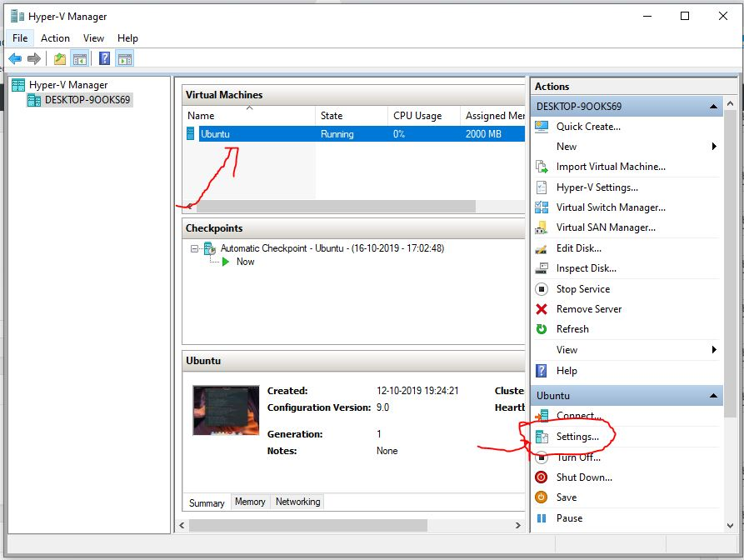Click the Automatic Checkpoint icon

coord(210,248)
